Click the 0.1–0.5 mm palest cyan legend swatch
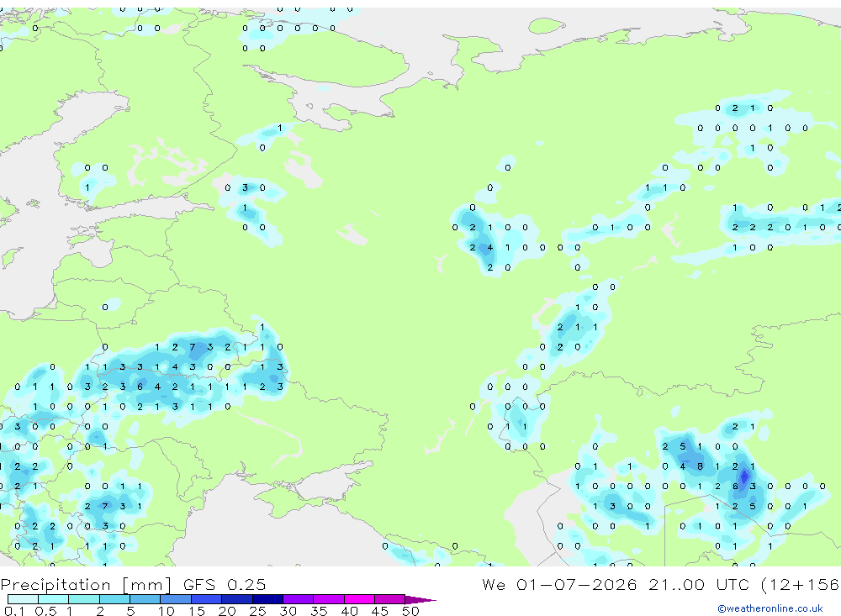The width and height of the screenshot is (841, 616). point(23,599)
